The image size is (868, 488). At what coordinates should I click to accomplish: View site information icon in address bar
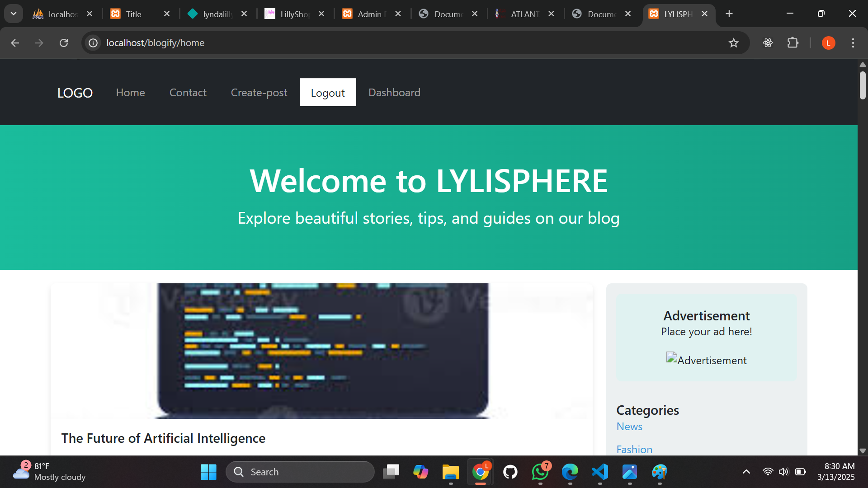(x=93, y=43)
